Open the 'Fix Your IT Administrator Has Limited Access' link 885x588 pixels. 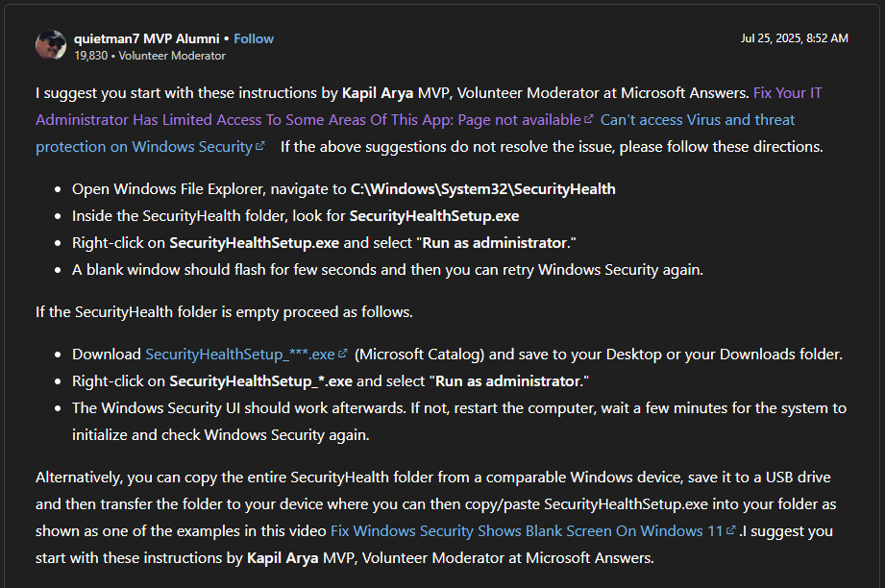pyautogui.click(x=429, y=106)
